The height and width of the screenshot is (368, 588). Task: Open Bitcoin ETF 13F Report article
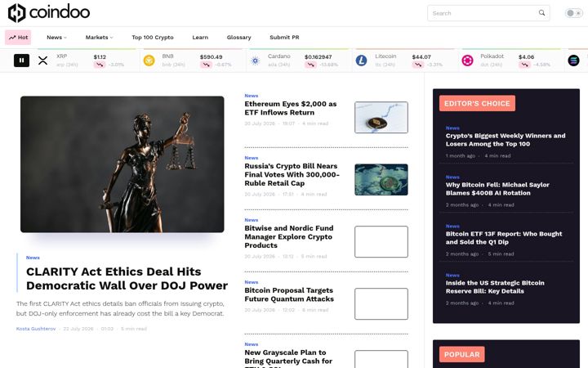click(504, 238)
